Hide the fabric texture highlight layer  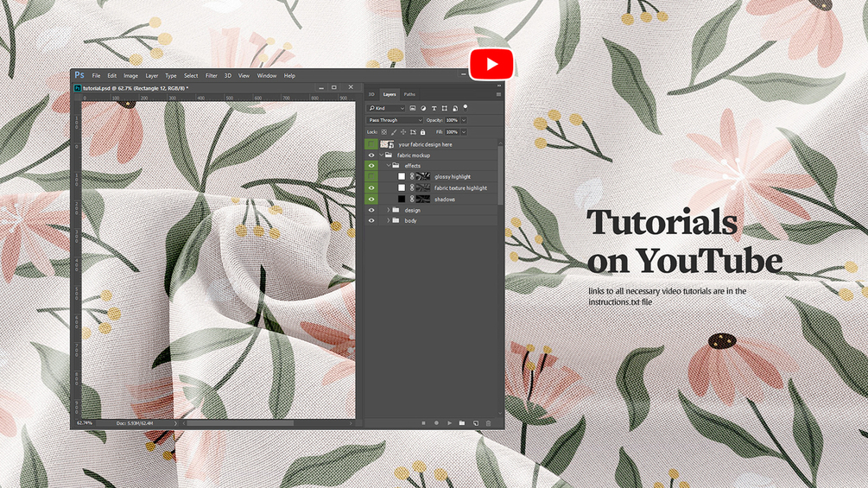[371, 188]
